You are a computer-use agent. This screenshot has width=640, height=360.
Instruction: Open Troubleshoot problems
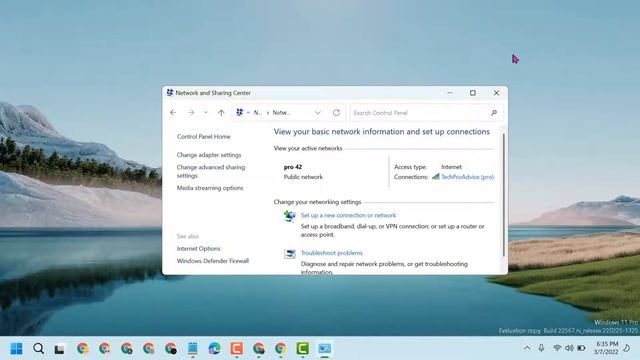click(x=331, y=253)
